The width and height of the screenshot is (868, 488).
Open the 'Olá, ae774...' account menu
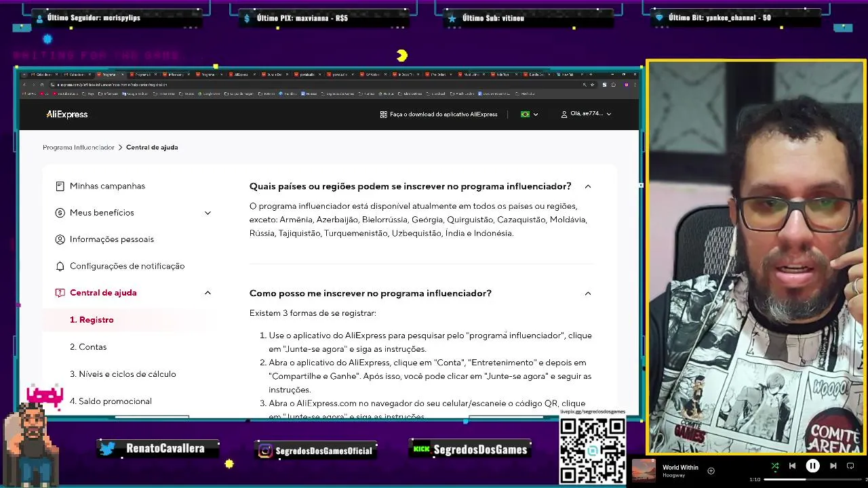(586, 114)
